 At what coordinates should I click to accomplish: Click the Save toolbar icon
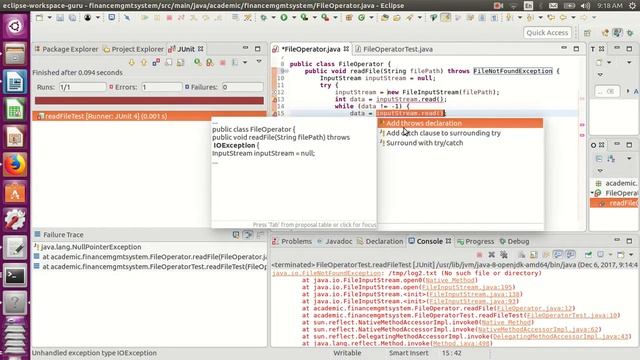pyautogui.click(x=60, y=18)
